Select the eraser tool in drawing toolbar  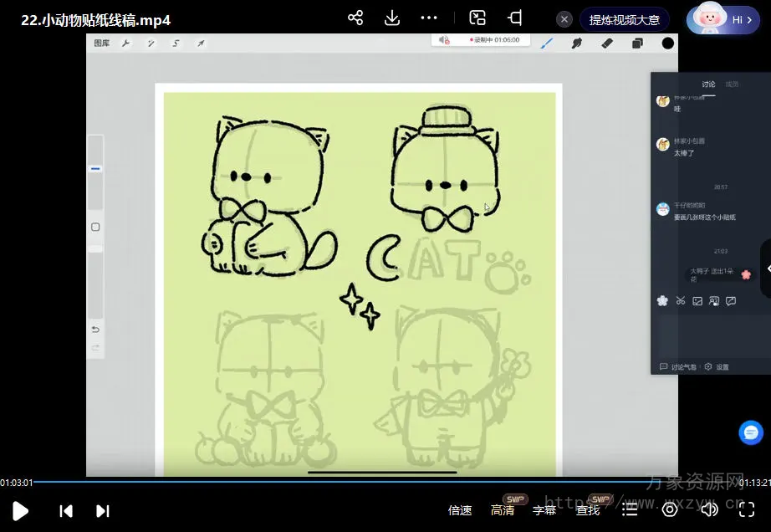click(x=607, y=43)
